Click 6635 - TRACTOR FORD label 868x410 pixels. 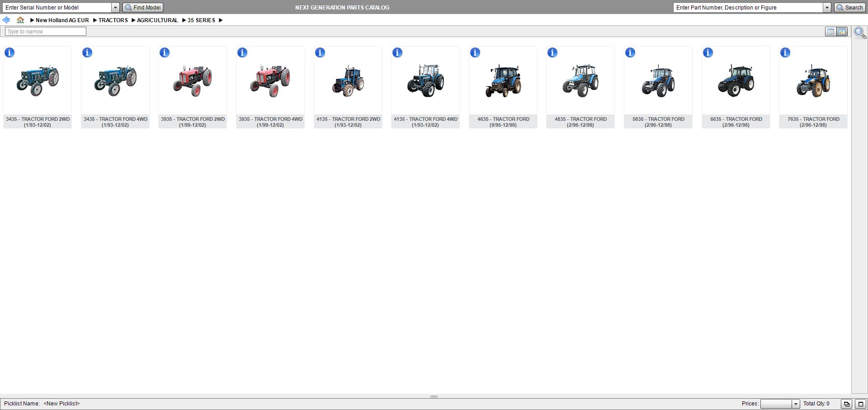click(x=736, y=122)
